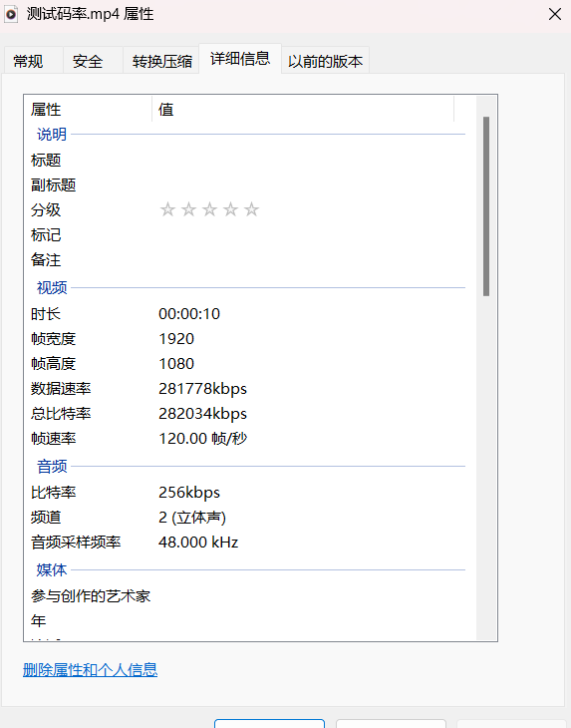Select the value 48.000 kHz
This screenshot has width=571, height=728.
pos(198,543)
